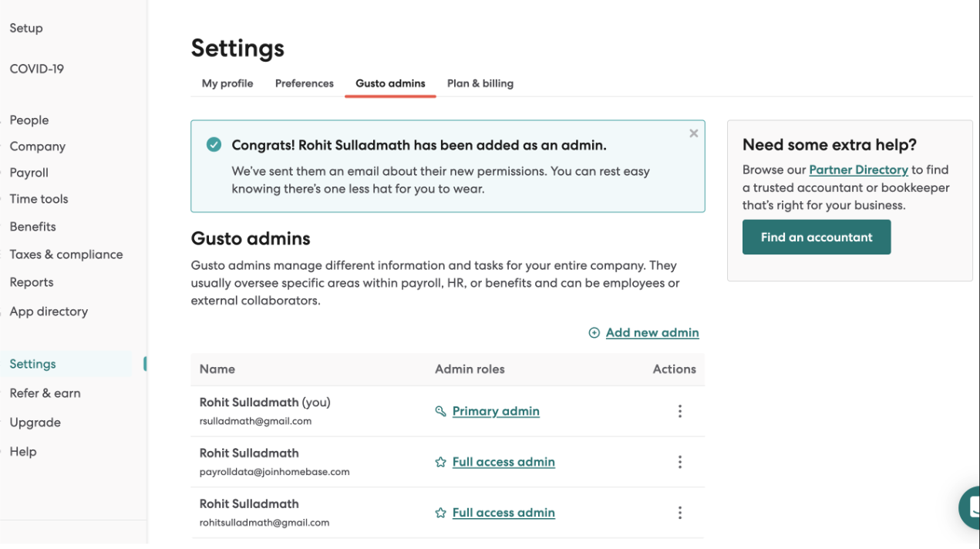Click the Find an accountant button
The width and height of the screenshot is (980, 549).
click(816, 237)
